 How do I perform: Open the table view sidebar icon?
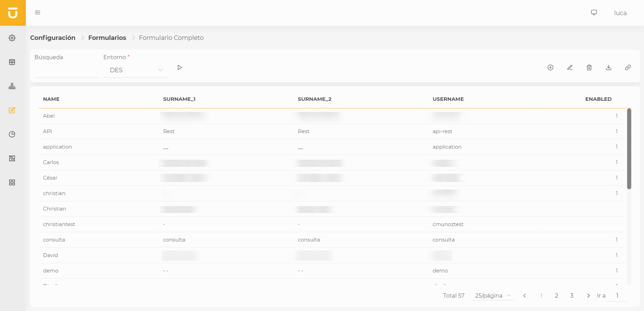pyautogui.click(x=12, y=62)
